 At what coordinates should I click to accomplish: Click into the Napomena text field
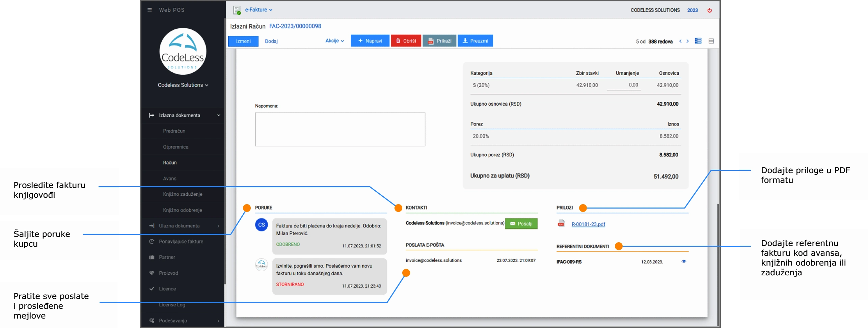tap(340, 129)
